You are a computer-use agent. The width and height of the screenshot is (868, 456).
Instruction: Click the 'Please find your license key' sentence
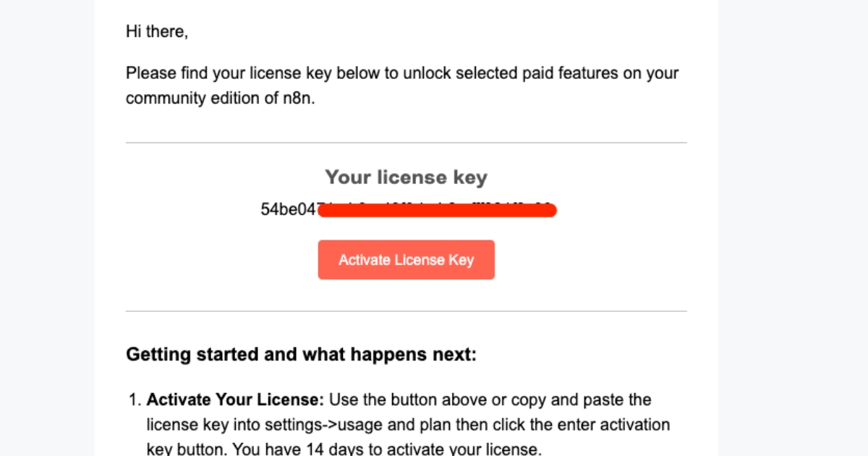(x=402, y=85)
